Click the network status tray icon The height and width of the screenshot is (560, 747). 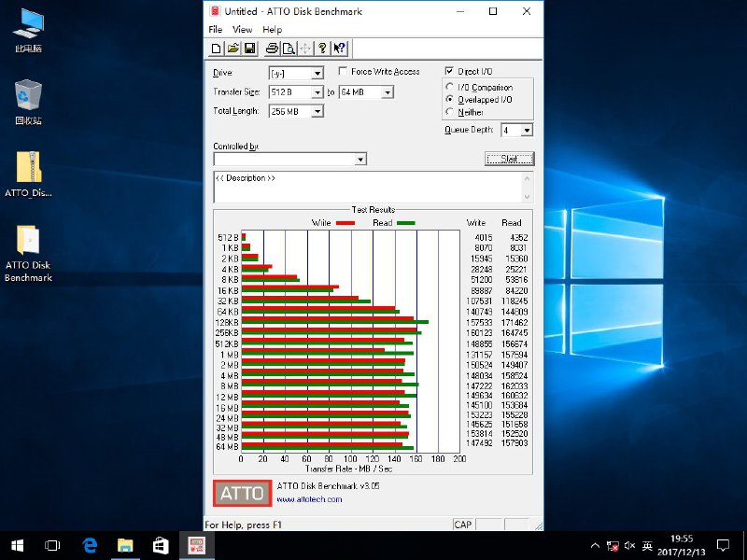[613, 546]
